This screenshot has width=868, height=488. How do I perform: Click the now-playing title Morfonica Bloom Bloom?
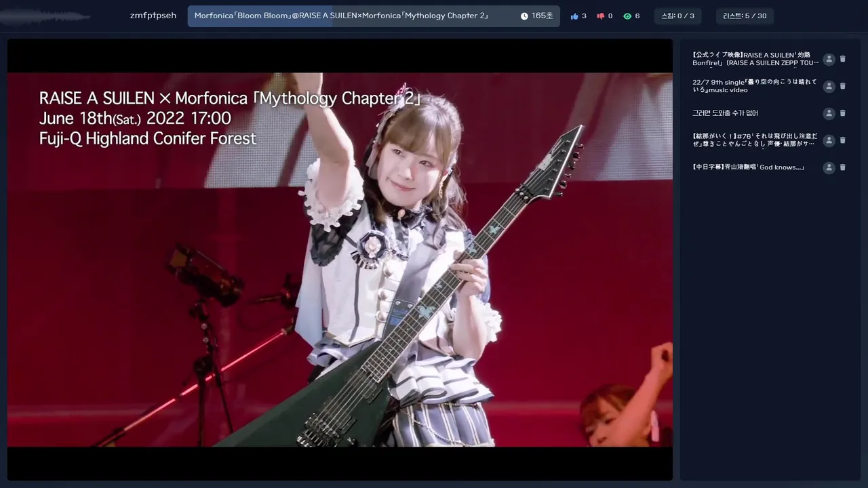pos(341,16)
